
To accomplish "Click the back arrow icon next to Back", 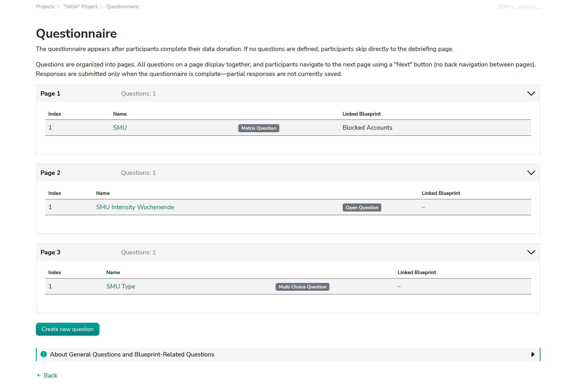I will [x=39, y=375].
